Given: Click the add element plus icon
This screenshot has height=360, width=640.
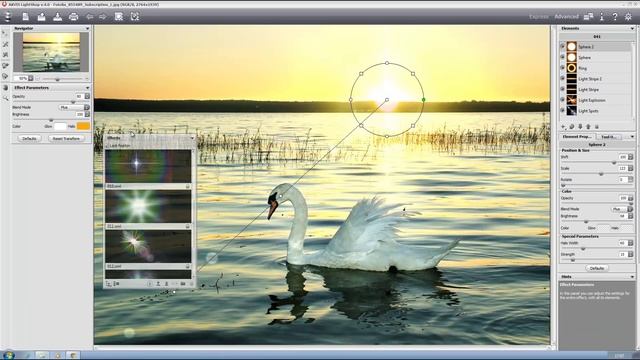Looking at the screenshot, I should [x=564, y=127].
